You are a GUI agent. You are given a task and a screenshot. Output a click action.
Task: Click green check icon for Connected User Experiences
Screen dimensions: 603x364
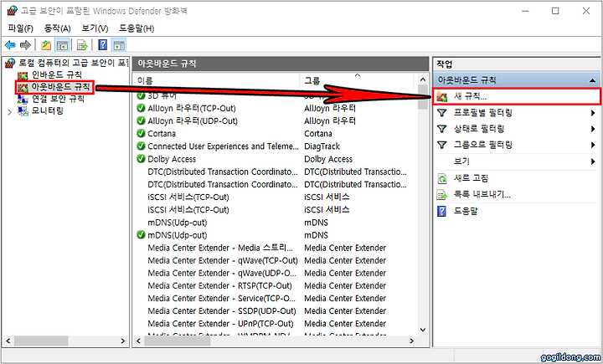(x=142, y=146)
